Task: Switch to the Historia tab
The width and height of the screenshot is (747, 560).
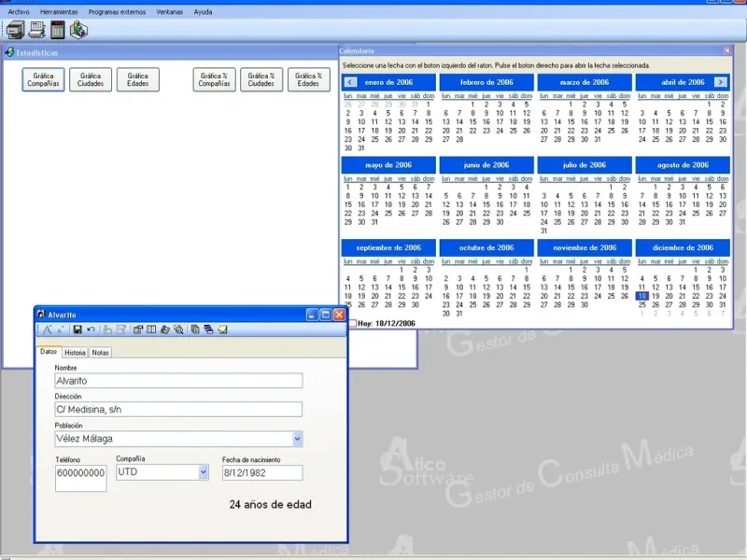Action: pos(75,353)
